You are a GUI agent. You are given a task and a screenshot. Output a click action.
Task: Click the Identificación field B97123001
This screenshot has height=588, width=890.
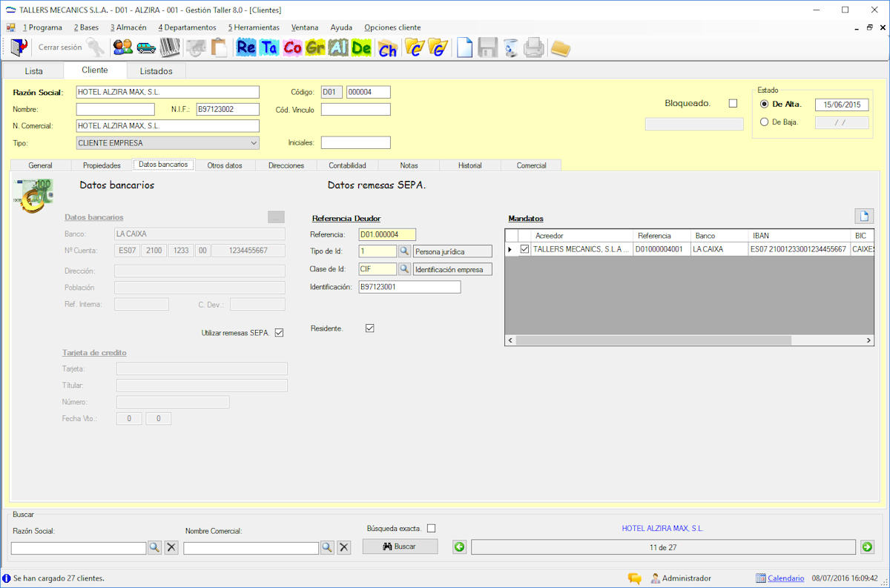click(x=409, y=287)
